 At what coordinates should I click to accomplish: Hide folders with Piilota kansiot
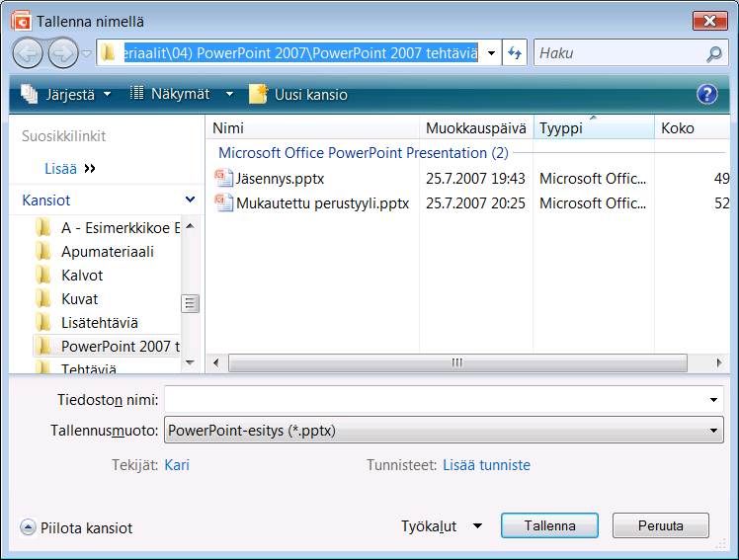(x=76, y=527)
